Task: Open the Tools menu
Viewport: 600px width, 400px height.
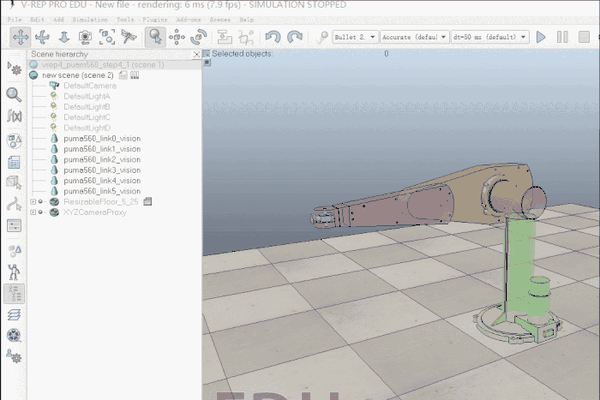Action: coord(125,19)
